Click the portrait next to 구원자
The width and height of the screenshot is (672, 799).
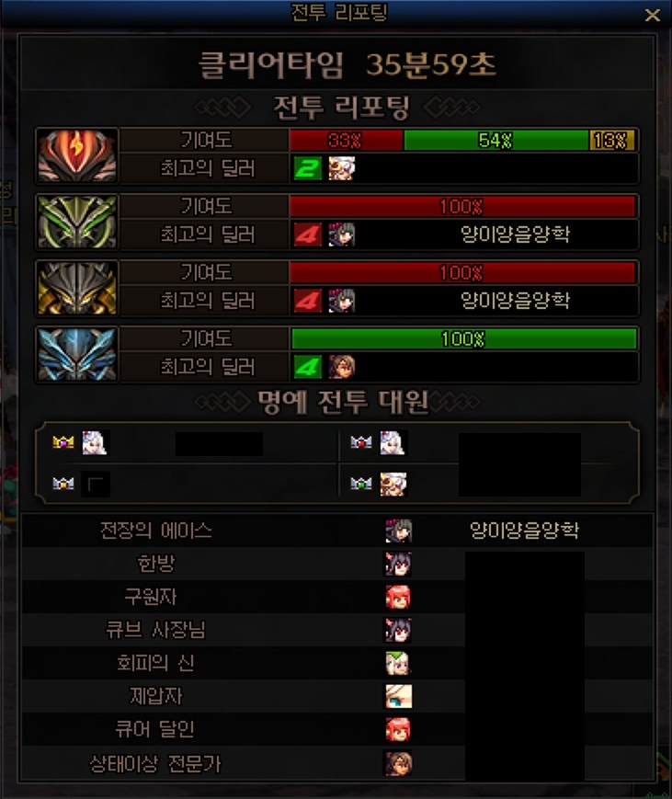398,597
